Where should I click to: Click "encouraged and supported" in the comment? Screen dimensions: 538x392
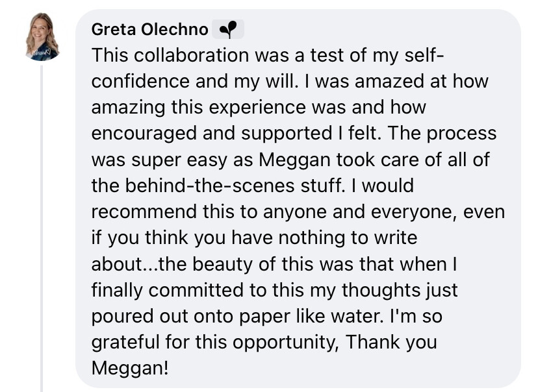point(212,134)
